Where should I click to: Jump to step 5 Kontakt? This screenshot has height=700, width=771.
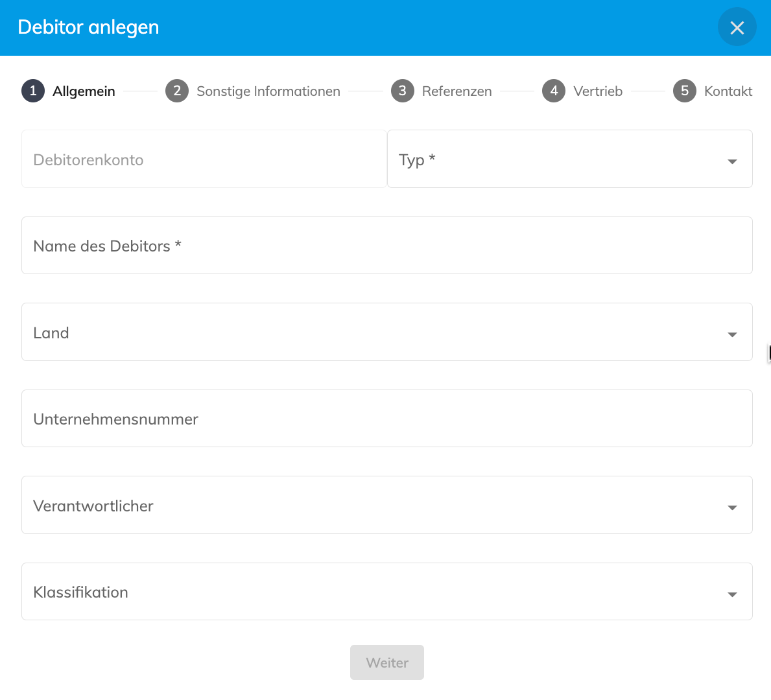coord(713,91)
